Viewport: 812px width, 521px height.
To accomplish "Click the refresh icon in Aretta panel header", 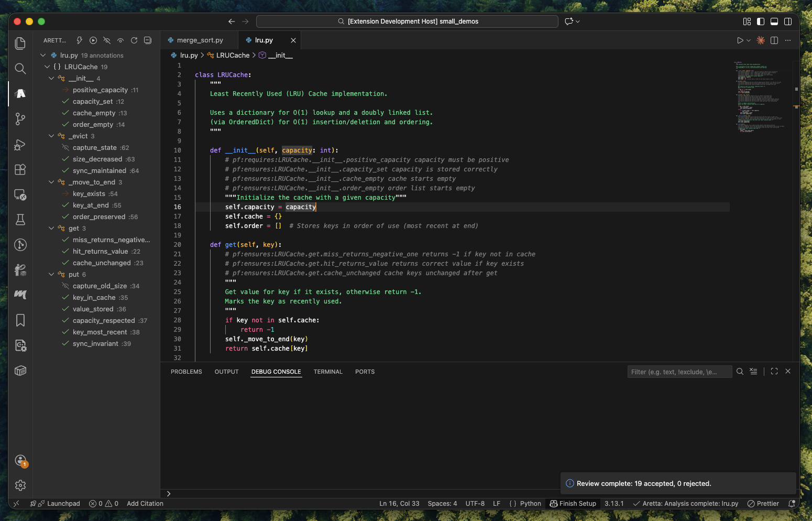I will [134, 40].
